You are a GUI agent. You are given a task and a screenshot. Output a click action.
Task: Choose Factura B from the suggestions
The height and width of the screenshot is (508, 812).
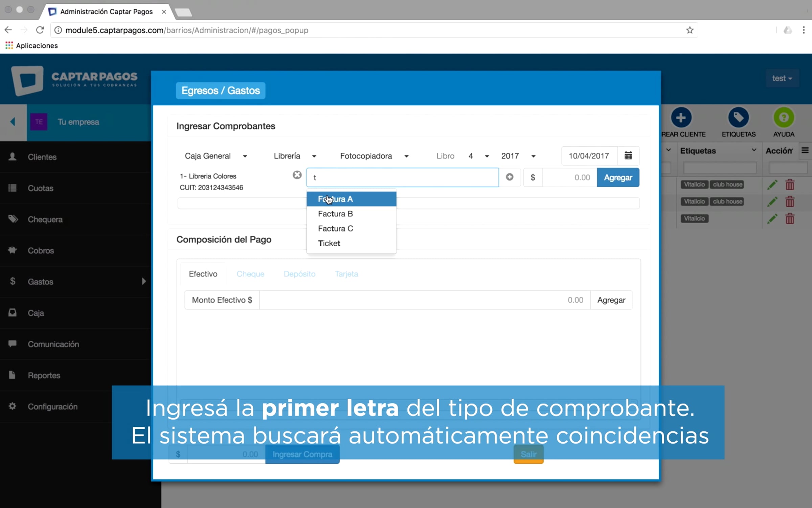click(335, 214)
